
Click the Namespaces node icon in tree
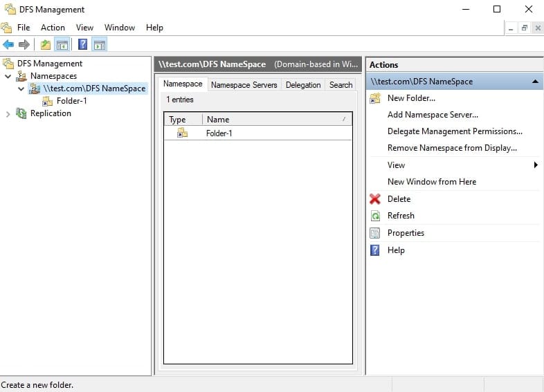[x=21, y=76]
